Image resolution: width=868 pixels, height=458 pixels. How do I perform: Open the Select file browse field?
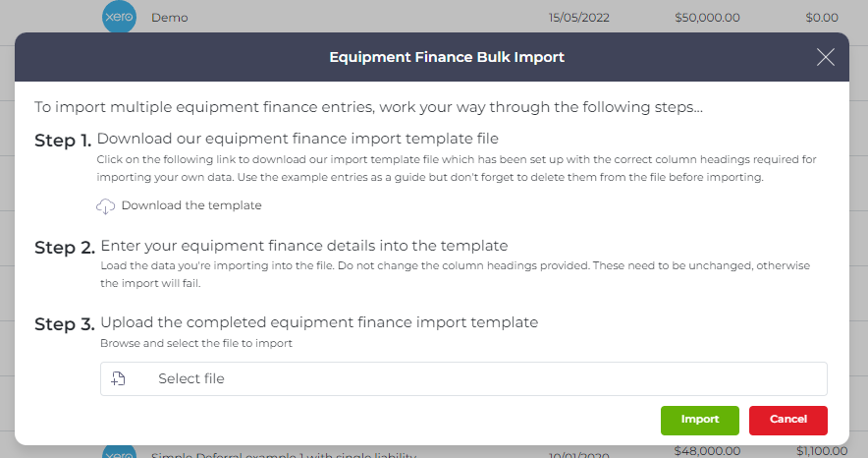pyautogui.click(x=463, y=378)
